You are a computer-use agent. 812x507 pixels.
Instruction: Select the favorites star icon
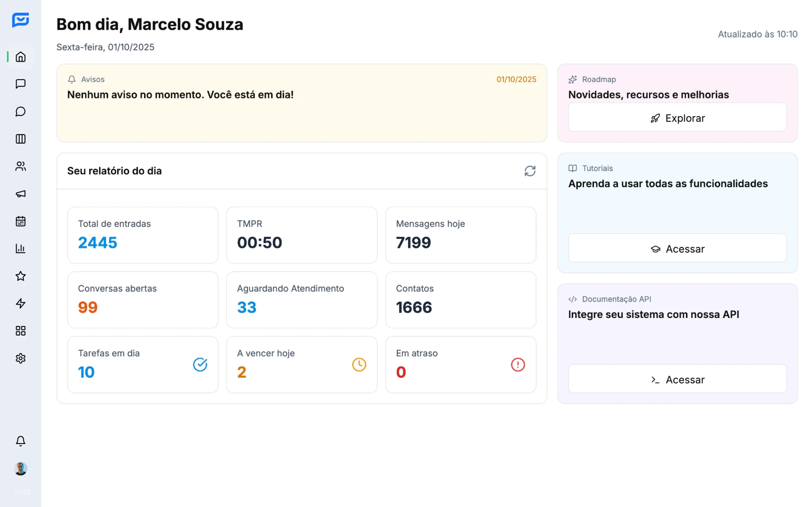coord(21,276)
